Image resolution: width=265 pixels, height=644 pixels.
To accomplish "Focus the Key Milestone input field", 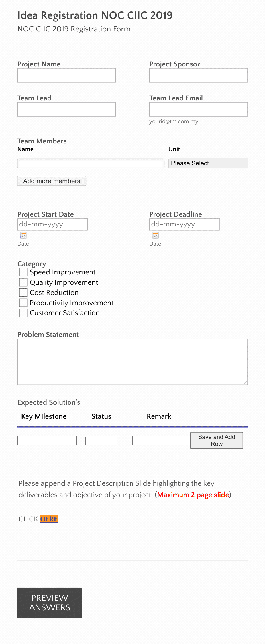I will (x=47, y=440).
